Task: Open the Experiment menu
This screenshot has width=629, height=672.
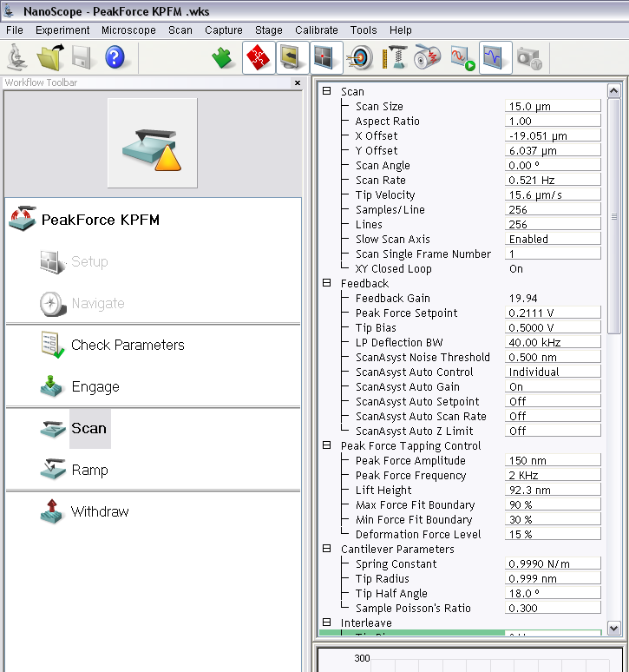Action: (62, 30)
